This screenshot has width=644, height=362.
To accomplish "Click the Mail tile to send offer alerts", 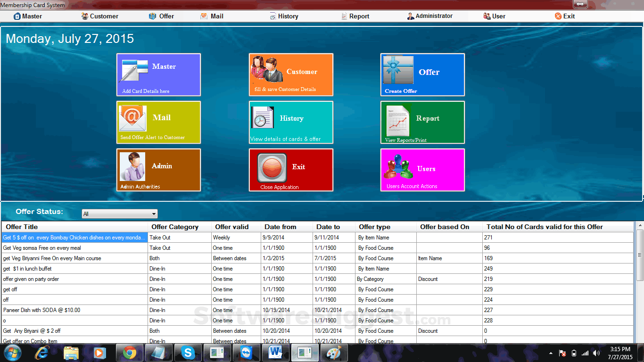I will (158, 122).
